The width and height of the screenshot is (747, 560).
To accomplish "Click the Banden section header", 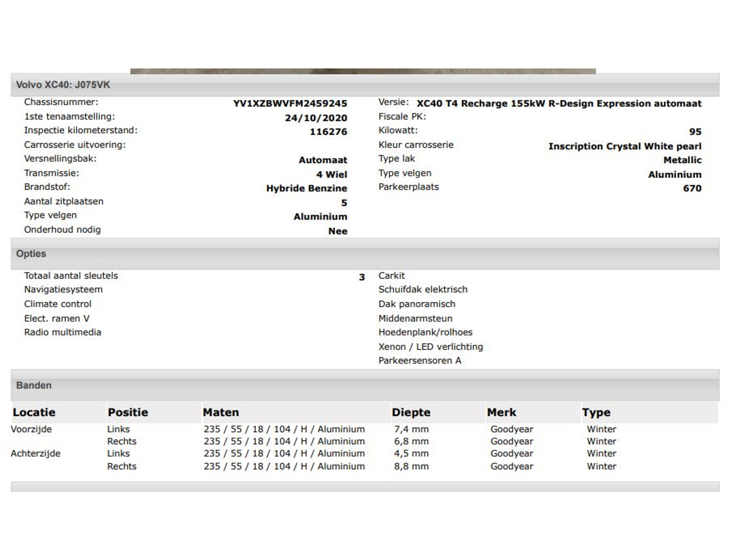I will click(x=34, y=385).
